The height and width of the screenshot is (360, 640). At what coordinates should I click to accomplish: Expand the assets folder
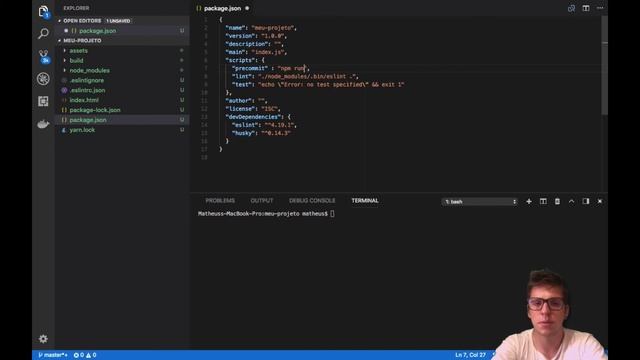pyautogui.click(x=78, y=51)
